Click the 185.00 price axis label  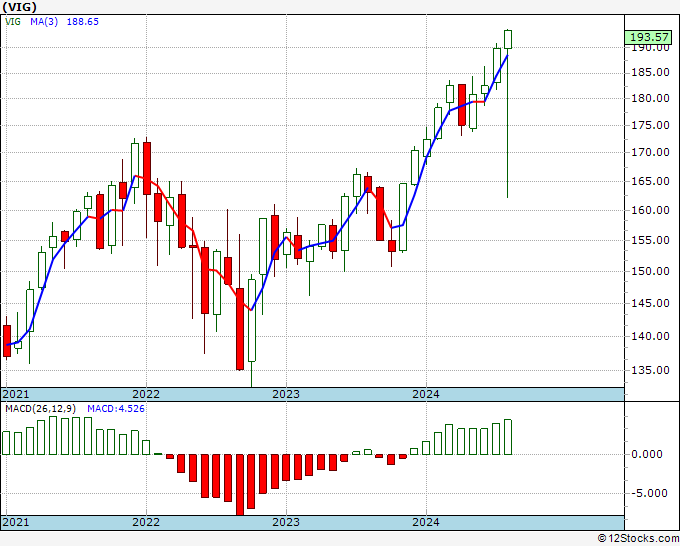pos(651,72)
